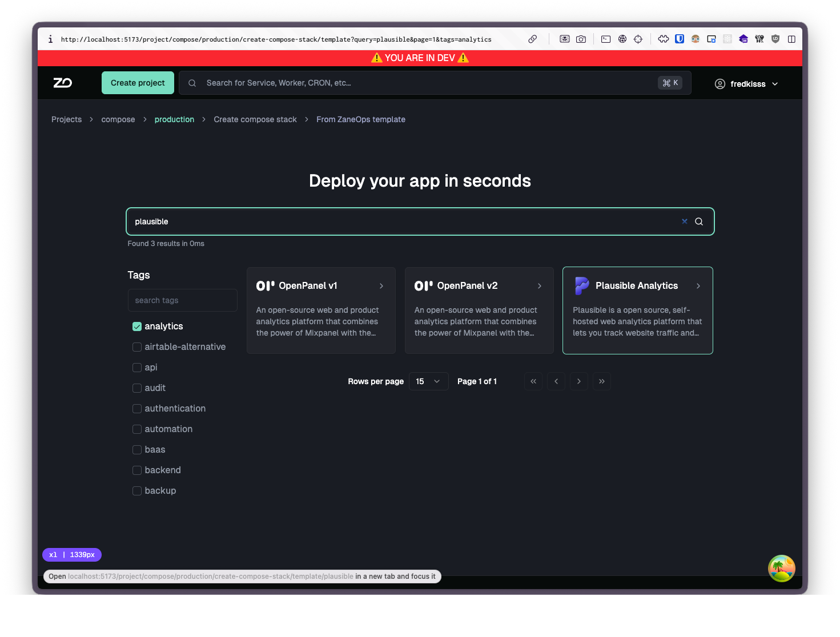The image size is (840, 637).
Task: Open the compose breadcrumb
Action: click(118, 119)
